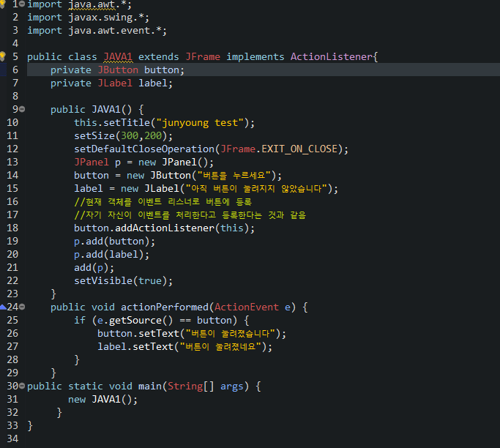This screenshot has width=500, height=448.
Task: Click the string "아직 버튼이 눌려지지 않았습니다"
Action: pyautogui.click(x=257, y=188)
